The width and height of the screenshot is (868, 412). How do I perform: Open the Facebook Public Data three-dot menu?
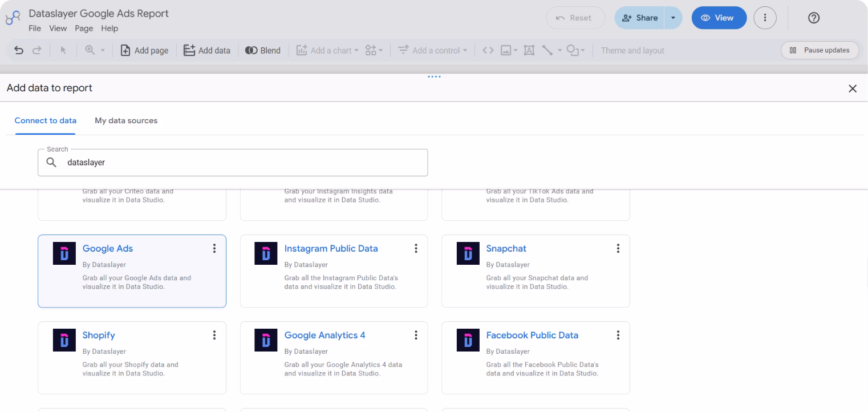[618, 335]
